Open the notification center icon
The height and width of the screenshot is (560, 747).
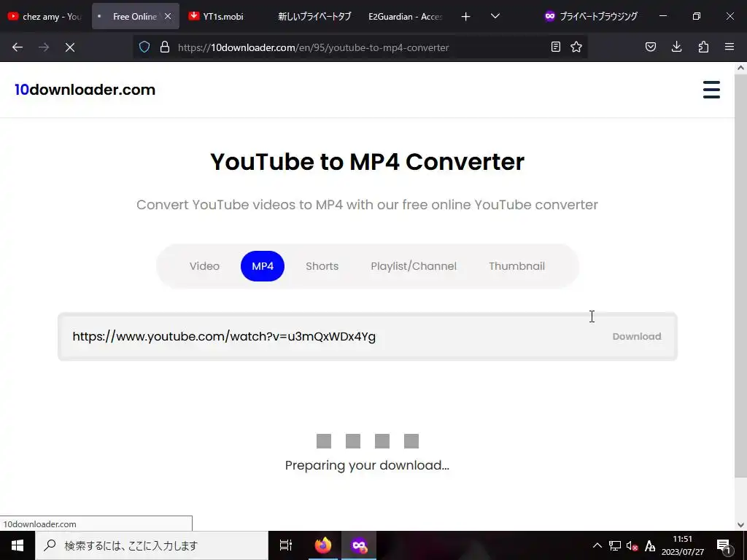point(724,545)
